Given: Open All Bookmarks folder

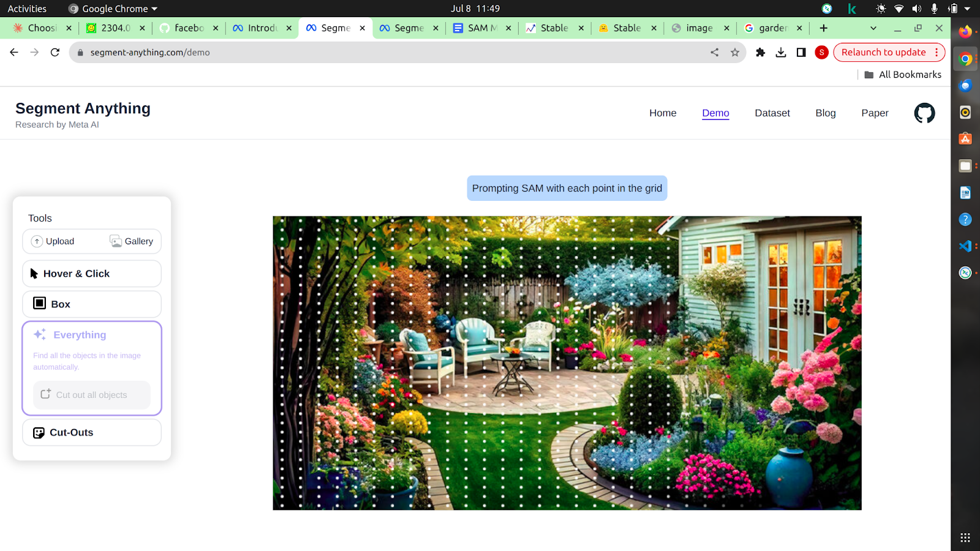Looking at the screenshot, I should coord(903,75).
